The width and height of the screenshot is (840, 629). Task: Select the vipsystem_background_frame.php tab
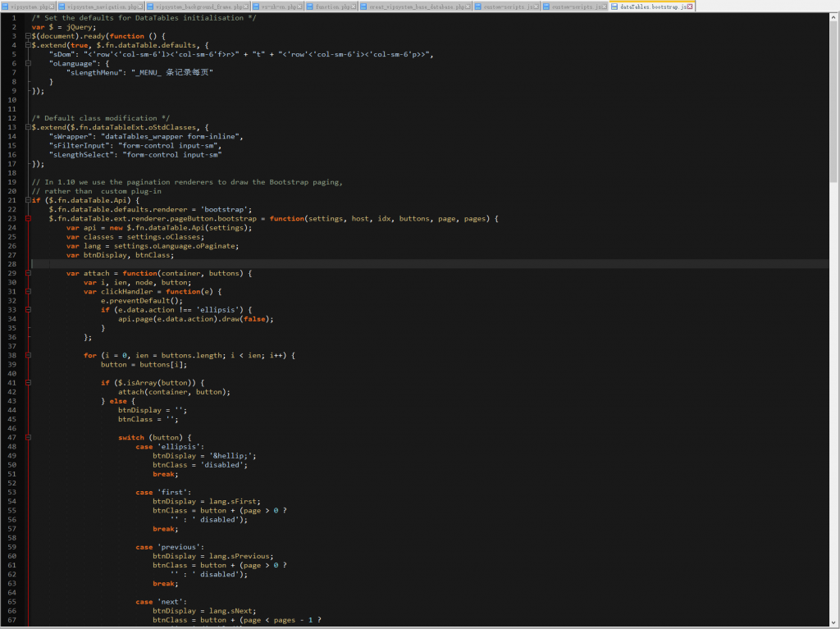[198, 7]
